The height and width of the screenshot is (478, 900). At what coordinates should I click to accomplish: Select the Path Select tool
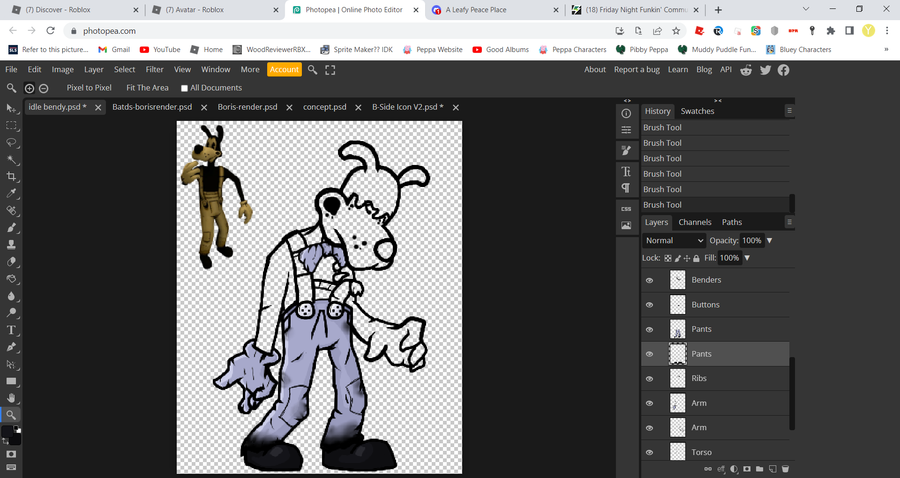(11, 364)
